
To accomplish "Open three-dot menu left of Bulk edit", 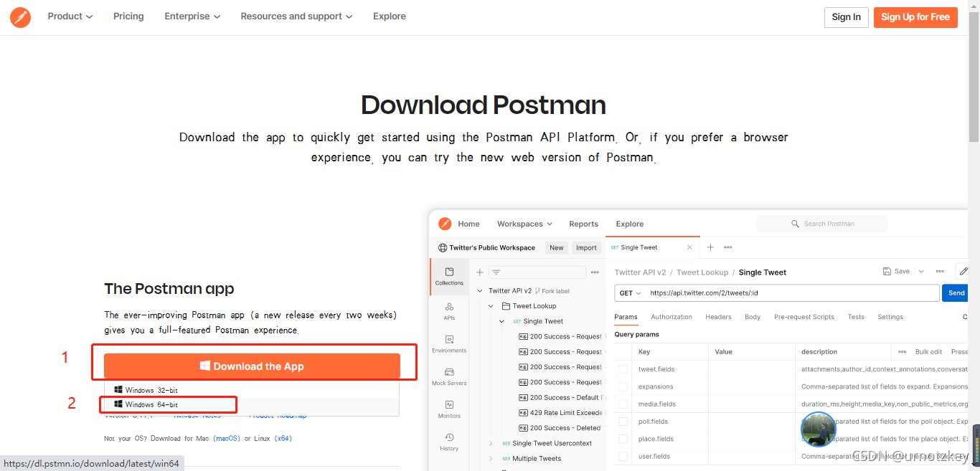I will pyautogui.click(x=903, y=352).
